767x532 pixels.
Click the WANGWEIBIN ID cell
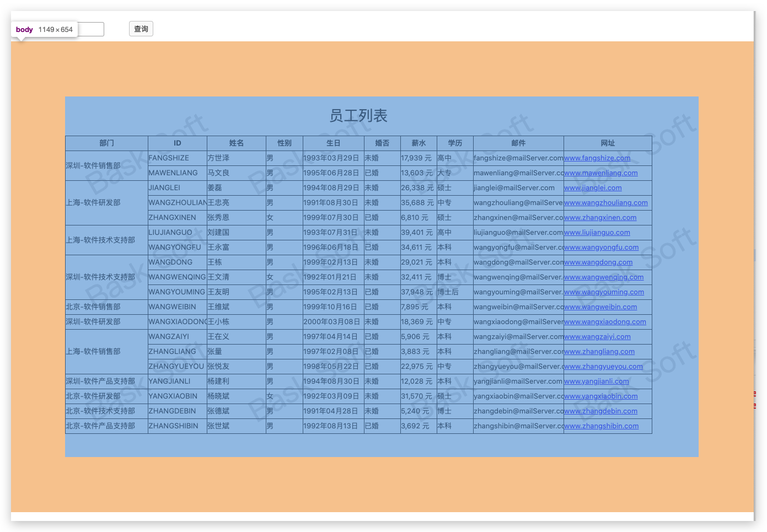coord(178,307)
